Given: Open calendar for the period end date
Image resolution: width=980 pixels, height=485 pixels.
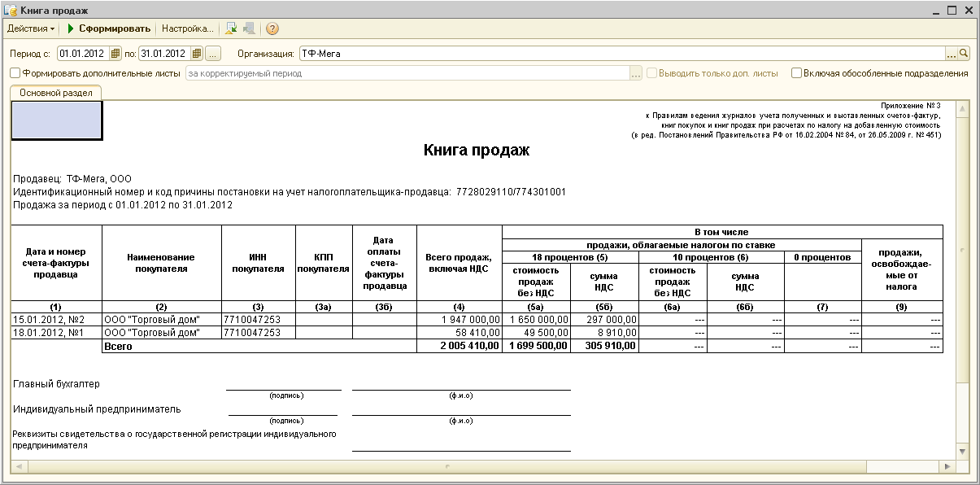Looking at the screenshot, I should click(197, 54).
